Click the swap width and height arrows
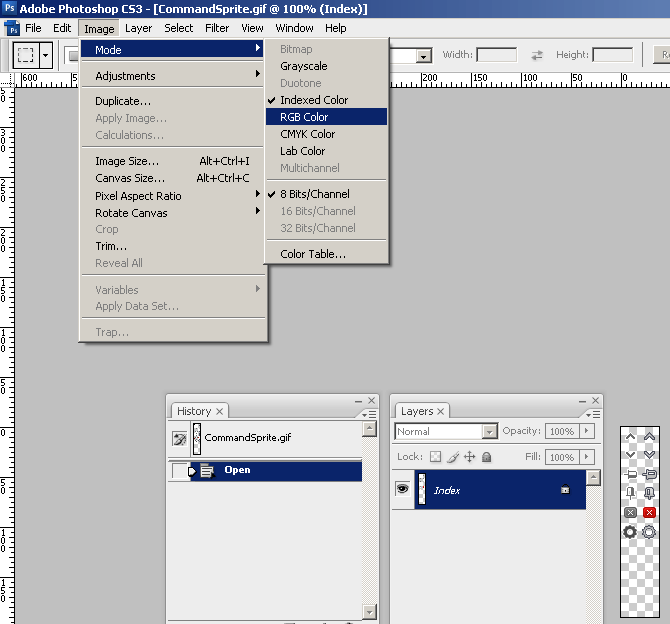 [537, 56]
